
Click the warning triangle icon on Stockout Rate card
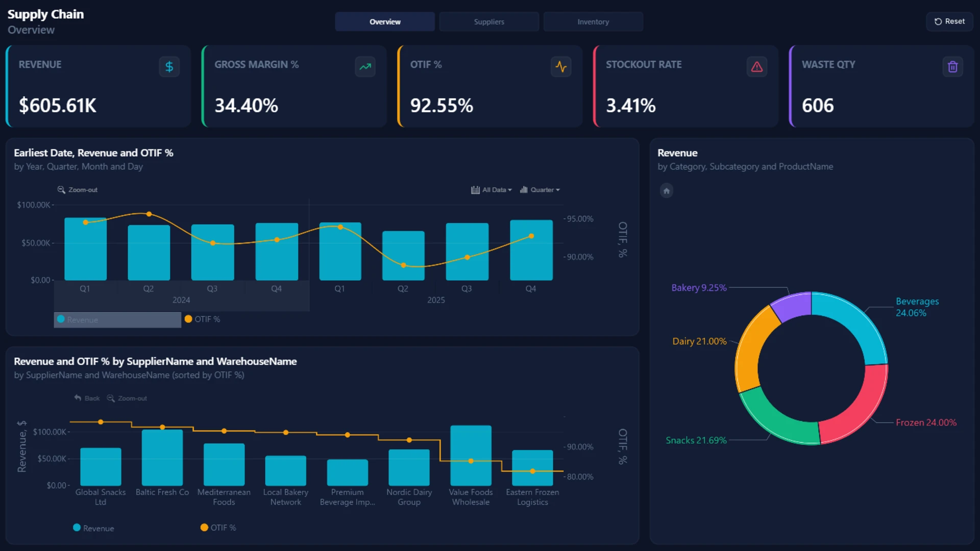click(x=757, y=67)
